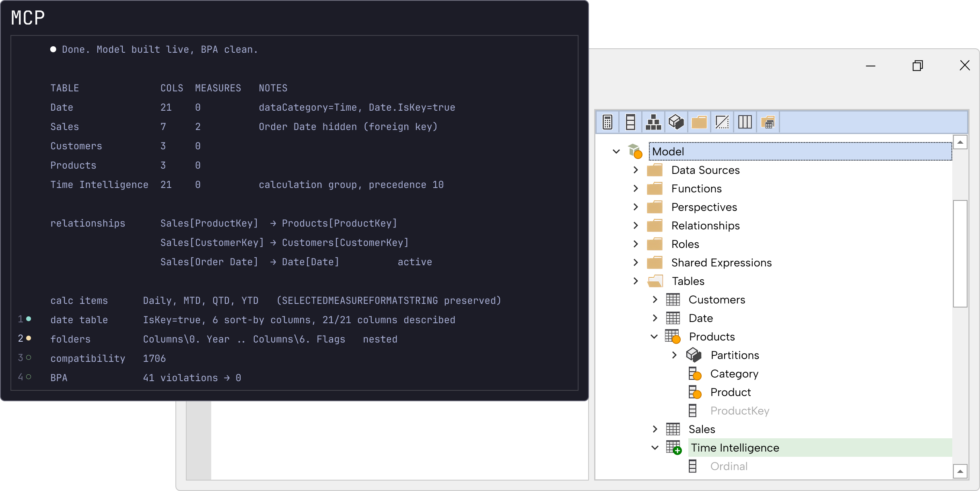
Task: Click the Shared Expressions folder icon
Action: (655, 262)
